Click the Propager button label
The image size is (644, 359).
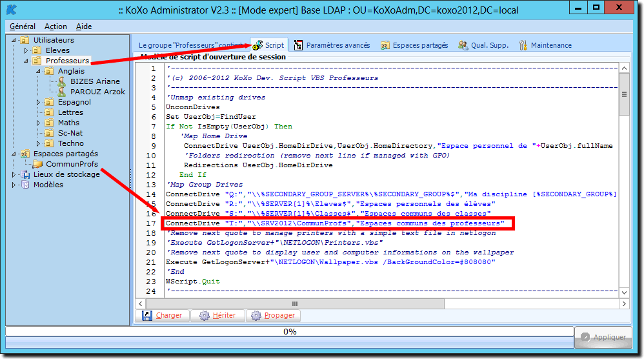[279, 315]
